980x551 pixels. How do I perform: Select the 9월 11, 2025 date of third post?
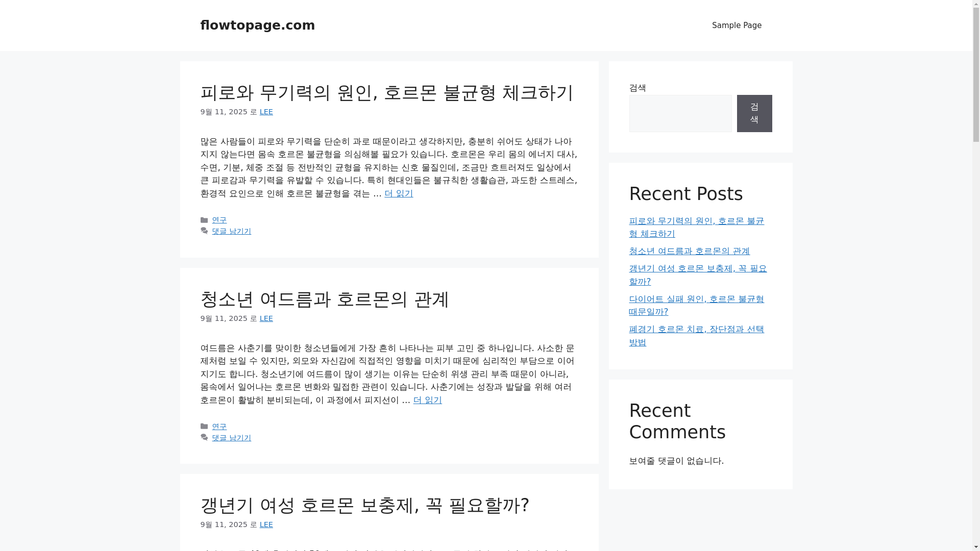[224, 524]
